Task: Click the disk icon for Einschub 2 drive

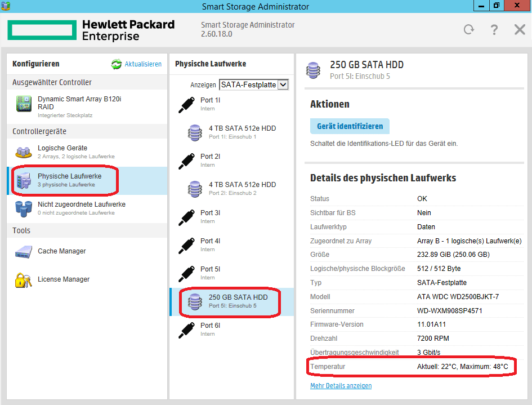Action: [195, 189]
